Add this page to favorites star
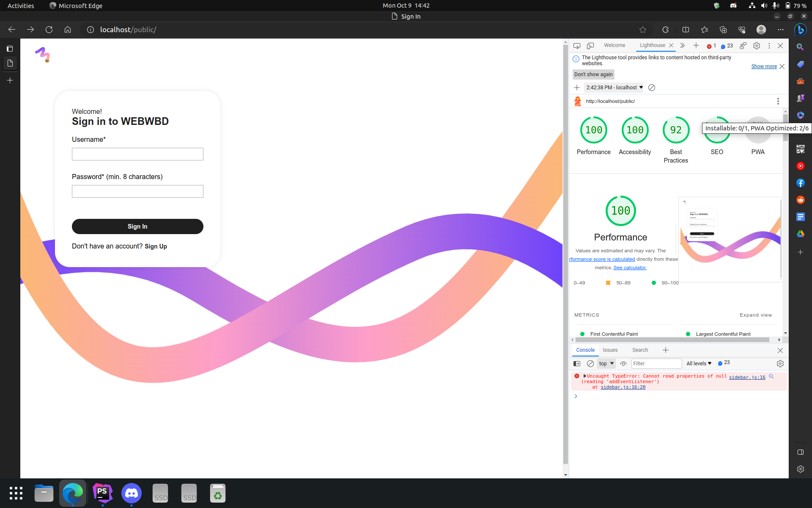The height and width of the screenshot is (508, 812). coord(643,30)
